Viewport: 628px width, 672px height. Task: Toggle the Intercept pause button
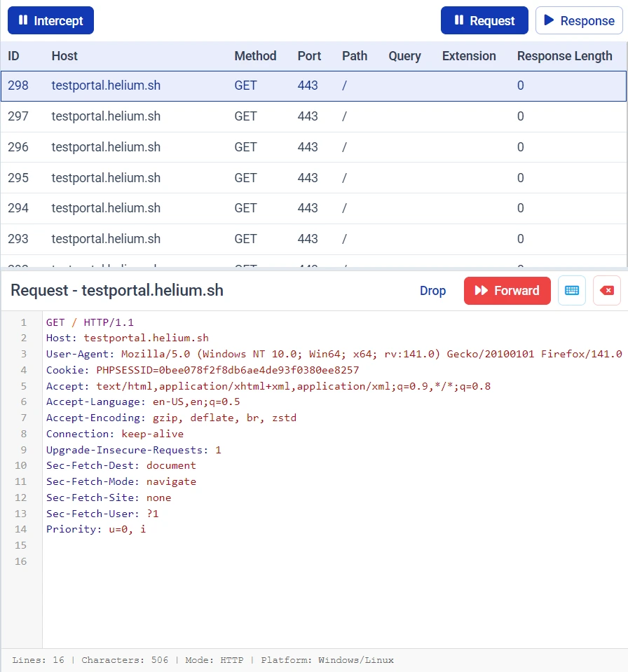50,20
